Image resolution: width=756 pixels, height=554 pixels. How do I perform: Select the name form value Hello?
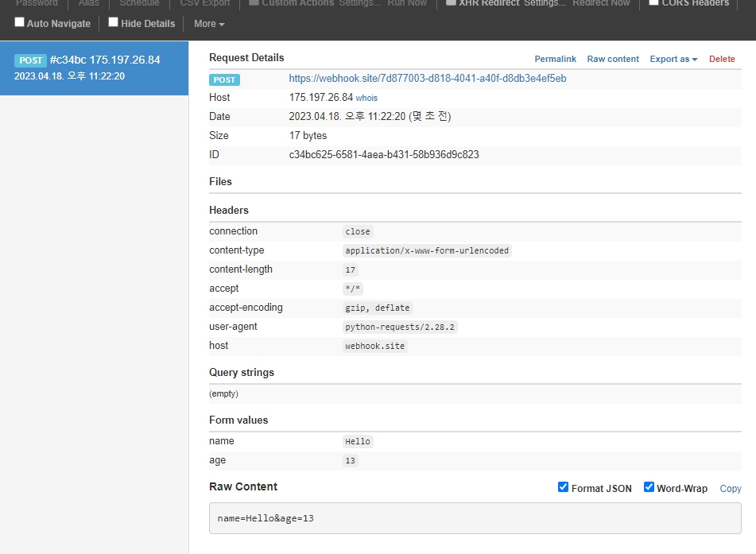(x=357, y=441)
